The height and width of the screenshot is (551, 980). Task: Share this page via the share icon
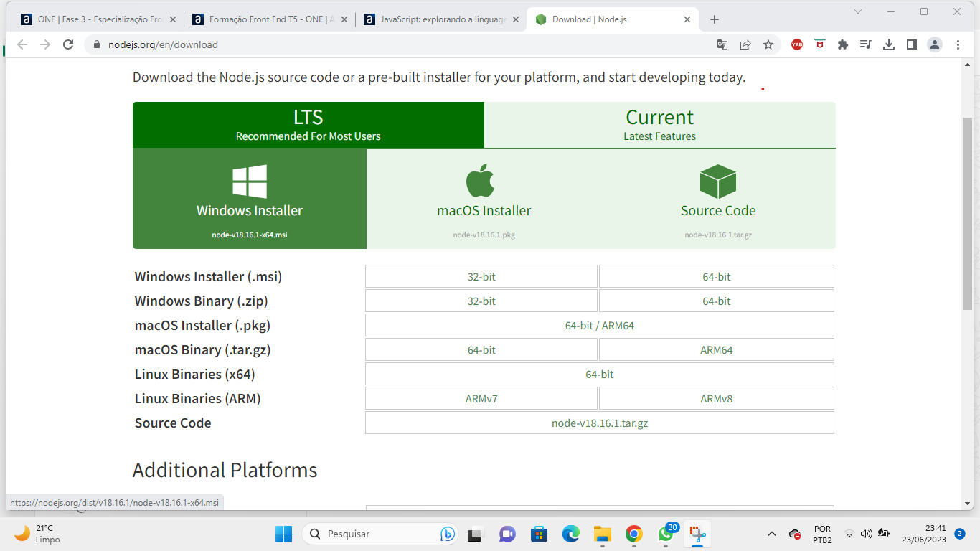[x=745, y=44]
